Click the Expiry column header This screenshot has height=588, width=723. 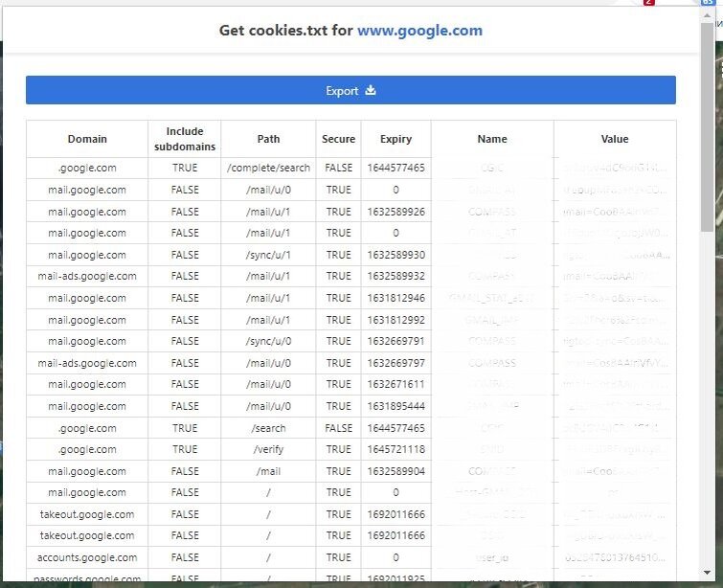(x=395, y=139)
